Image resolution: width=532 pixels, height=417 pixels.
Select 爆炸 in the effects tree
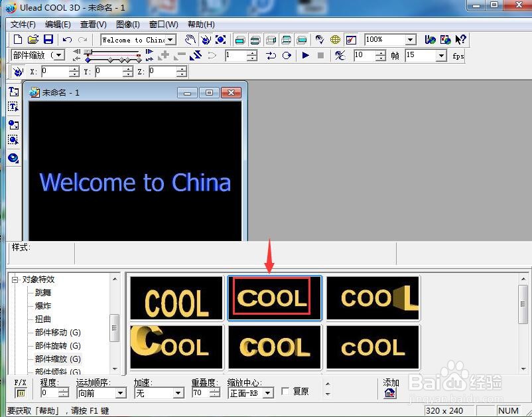point(43,306)
